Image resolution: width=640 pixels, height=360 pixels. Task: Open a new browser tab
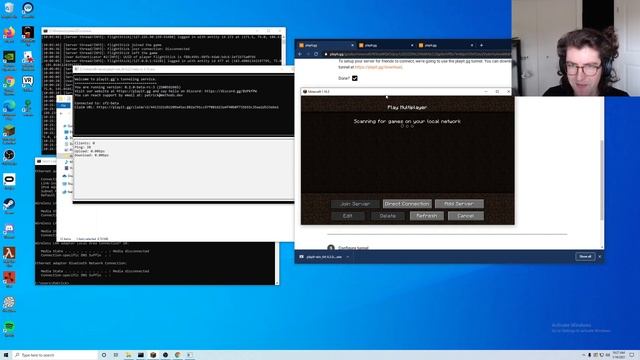(482, 45)
